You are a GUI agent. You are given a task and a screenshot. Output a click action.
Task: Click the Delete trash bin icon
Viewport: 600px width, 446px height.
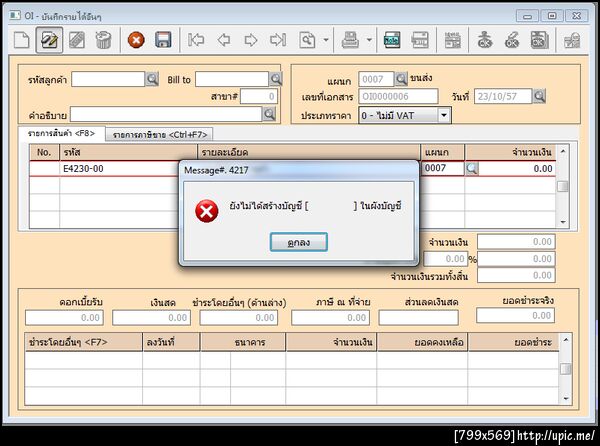click(103, 40)
